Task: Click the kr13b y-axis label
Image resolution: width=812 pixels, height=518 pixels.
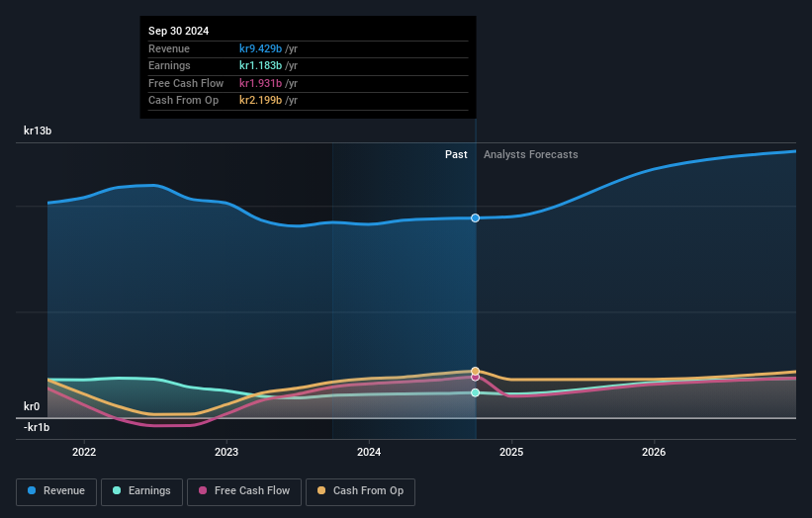Action: pos(38,130)
